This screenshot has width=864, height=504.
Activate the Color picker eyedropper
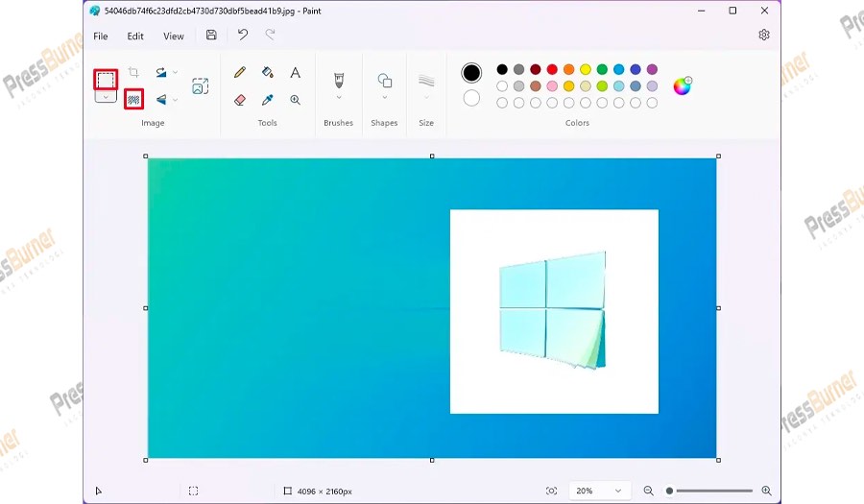pyautogui.click(x=268, y=100)
